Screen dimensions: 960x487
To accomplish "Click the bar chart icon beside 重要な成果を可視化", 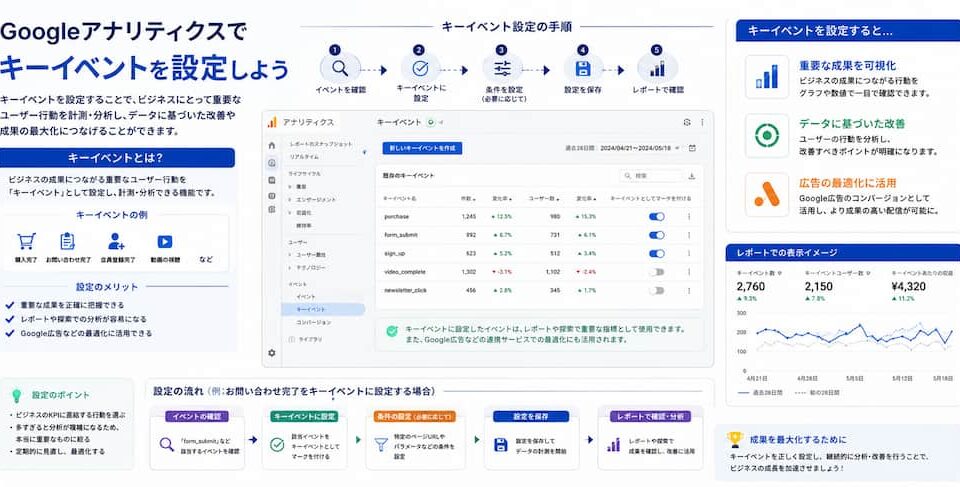I will [x=767, y=77].
